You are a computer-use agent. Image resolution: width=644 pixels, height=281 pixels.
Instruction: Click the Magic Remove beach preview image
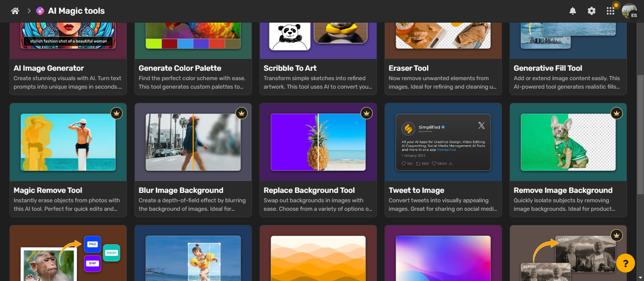[68, 142]
